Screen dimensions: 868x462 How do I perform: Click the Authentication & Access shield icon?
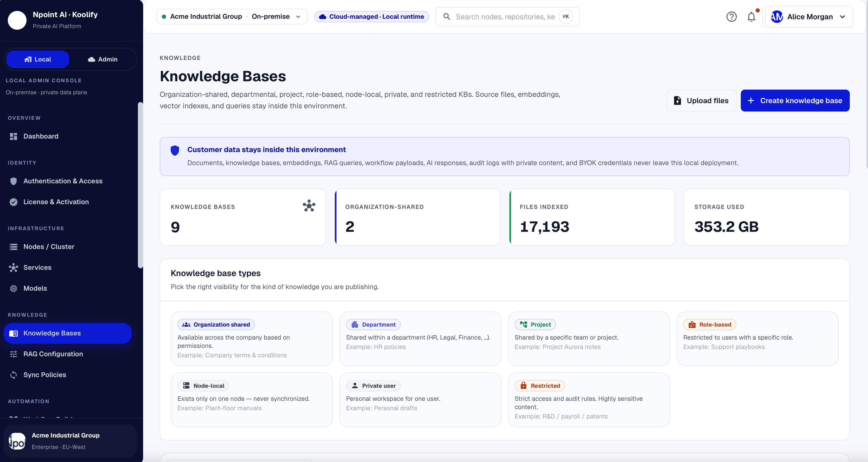click(x=14, y=181)
